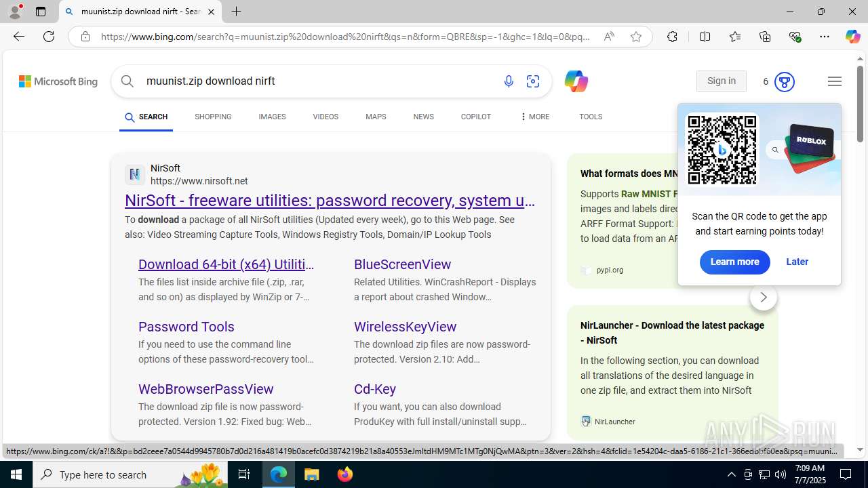Click the NirSoft site favicon
868x488 pixels.
point(135,175)
